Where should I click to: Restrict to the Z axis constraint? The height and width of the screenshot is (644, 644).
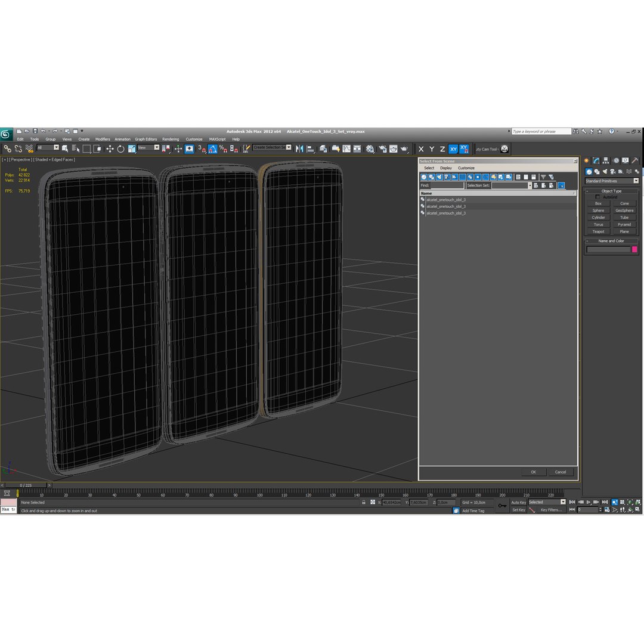point(442,149)
